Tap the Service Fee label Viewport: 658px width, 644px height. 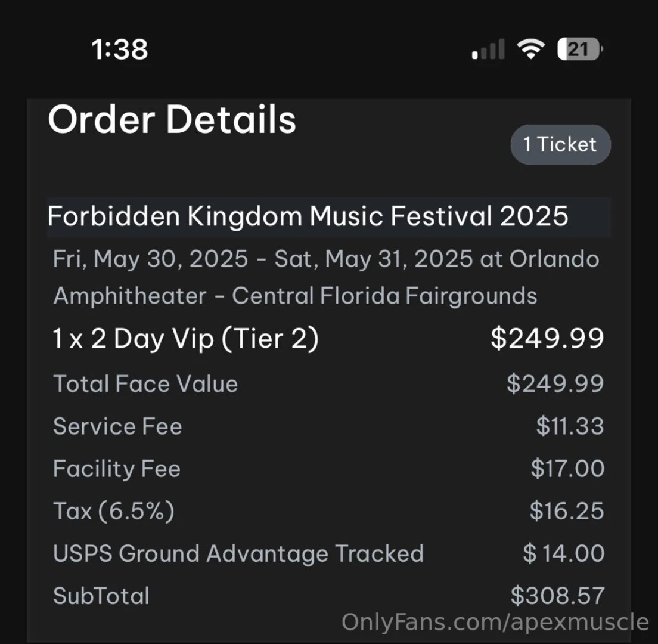pyautogui.click(x=117, y=426)
